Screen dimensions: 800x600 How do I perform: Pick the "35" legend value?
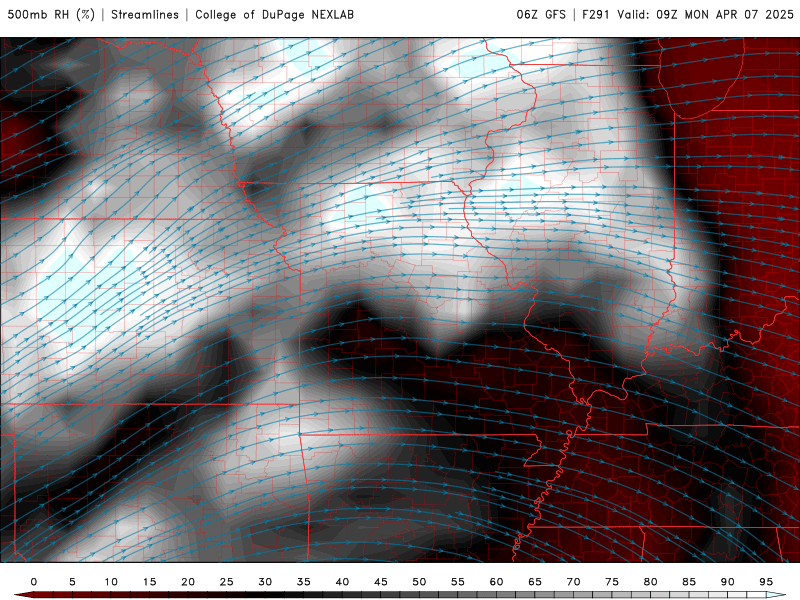tap(304, 582)
